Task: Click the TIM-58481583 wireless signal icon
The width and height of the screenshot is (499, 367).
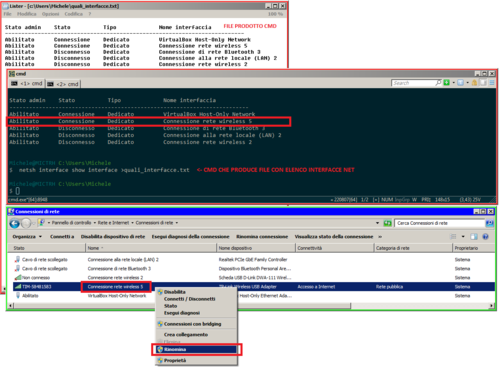Action: tap(18, 287)
